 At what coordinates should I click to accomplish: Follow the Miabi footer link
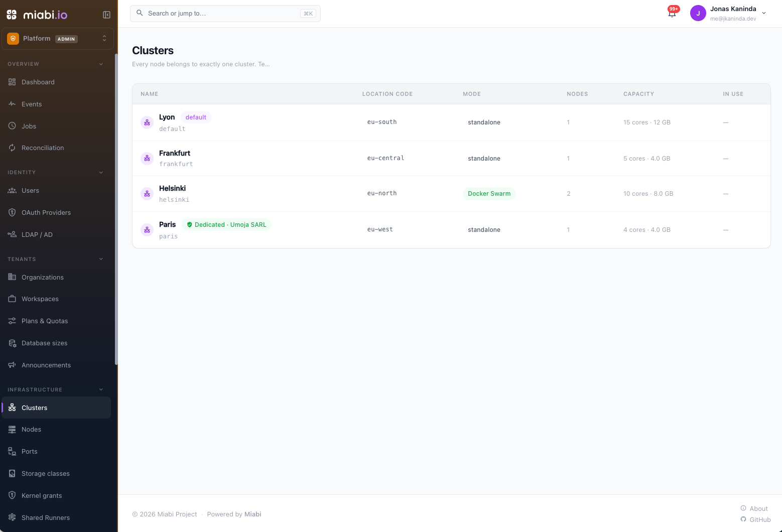click(x=253, y=514)
